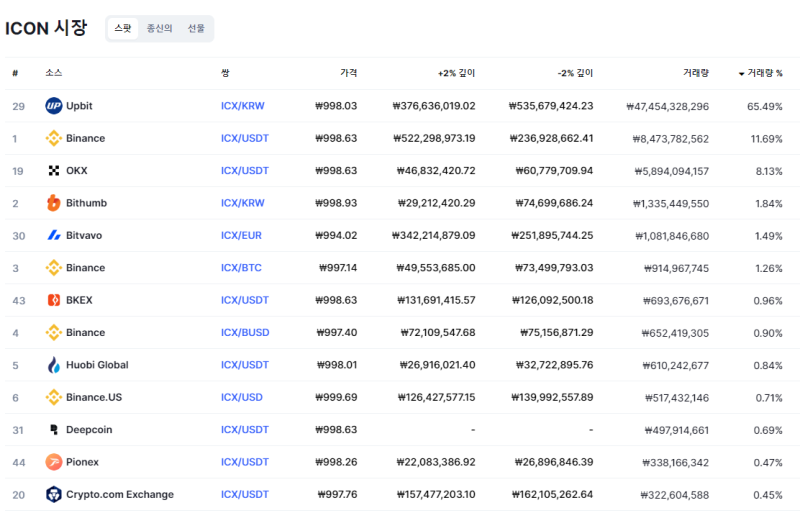800x513 pixels.
Task: Click the Bithumb exchange logo icon
Action: 54,203
